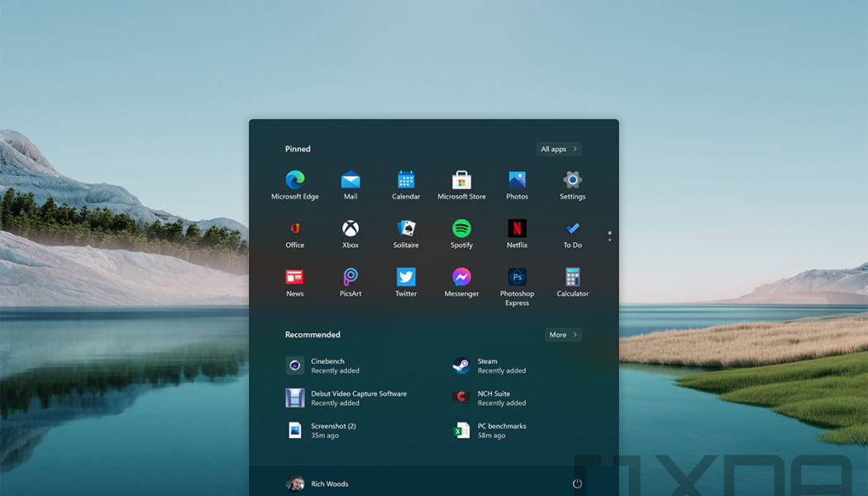Viewport: 868px width, 496px height.
Task: Open the Calculator
Action: tap(571, 282)
